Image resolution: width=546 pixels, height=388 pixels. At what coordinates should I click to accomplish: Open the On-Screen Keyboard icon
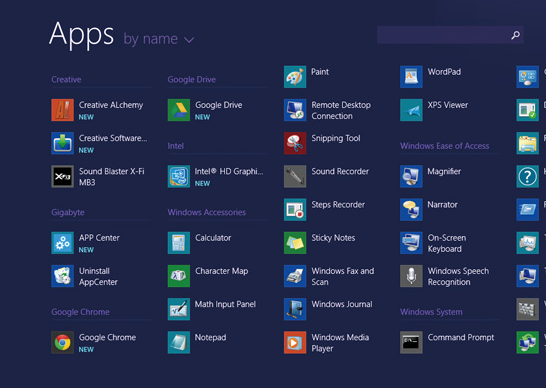tap(411, 243)
